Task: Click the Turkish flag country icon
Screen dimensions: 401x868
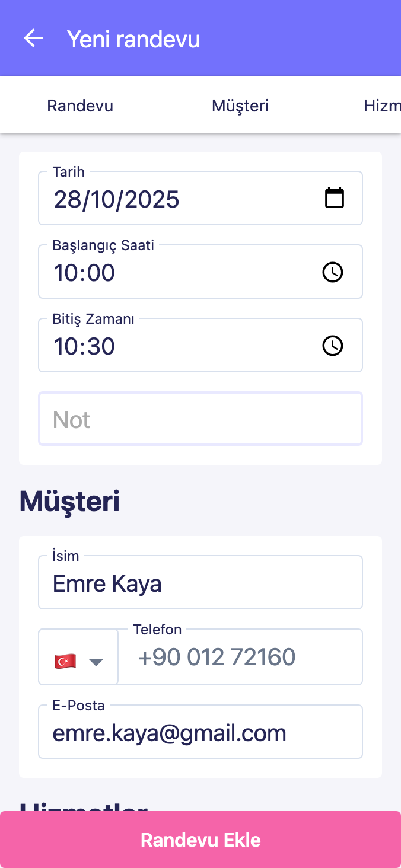Action: pyautogui.click(x=65, y=661)
